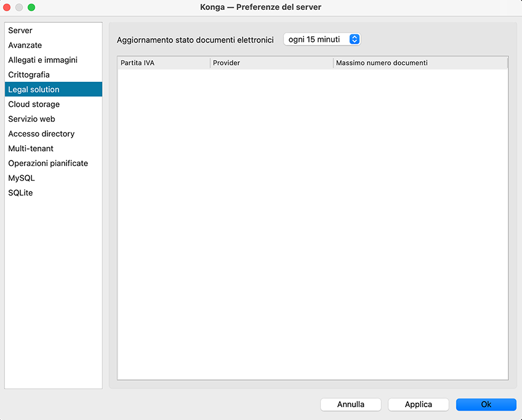Open Operazioni pianificate settings
522x420 pixels.
48,164
